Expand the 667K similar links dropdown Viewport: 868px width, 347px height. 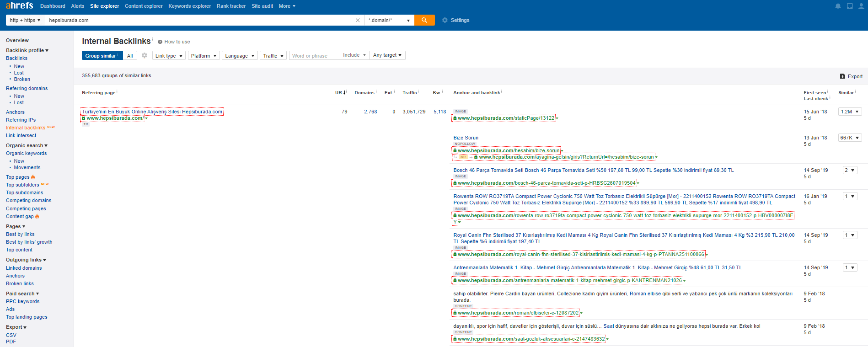coord(850,138)
